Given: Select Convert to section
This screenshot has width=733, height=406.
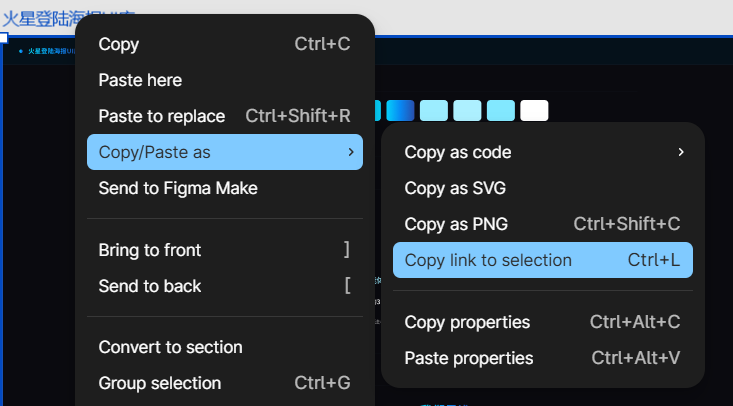Looking at the screenshot, I should click(170, 347).
